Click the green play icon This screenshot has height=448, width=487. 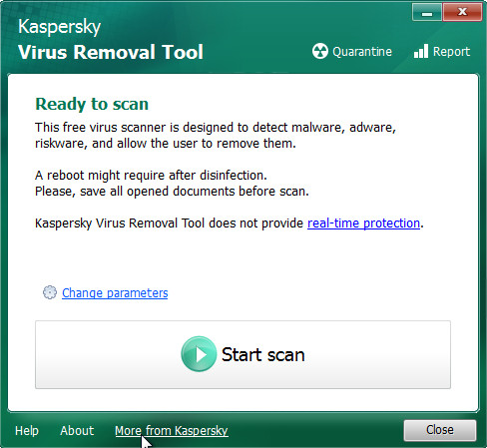coord(199,354)
